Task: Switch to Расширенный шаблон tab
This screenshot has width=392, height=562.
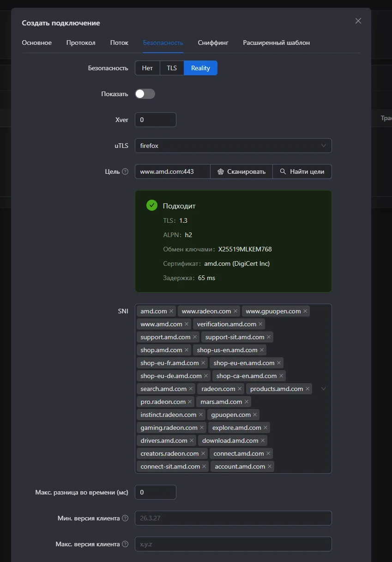Action: click(277, 43)
